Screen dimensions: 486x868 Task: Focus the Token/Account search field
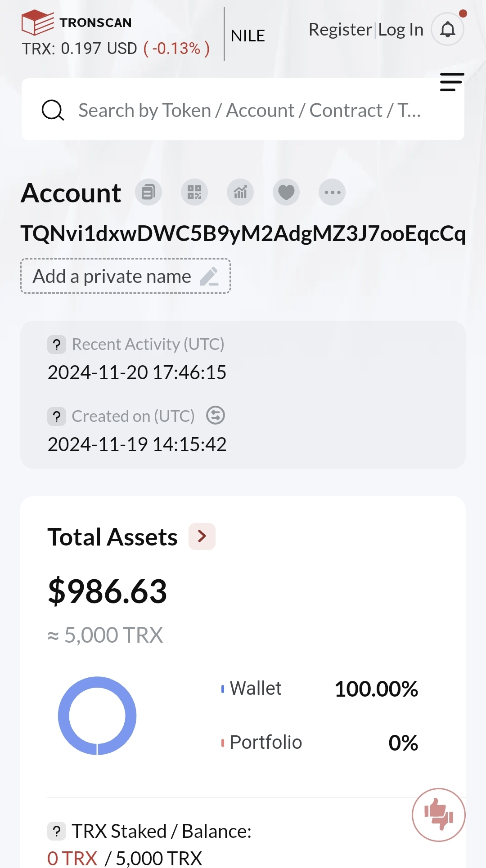pos(250,110)
